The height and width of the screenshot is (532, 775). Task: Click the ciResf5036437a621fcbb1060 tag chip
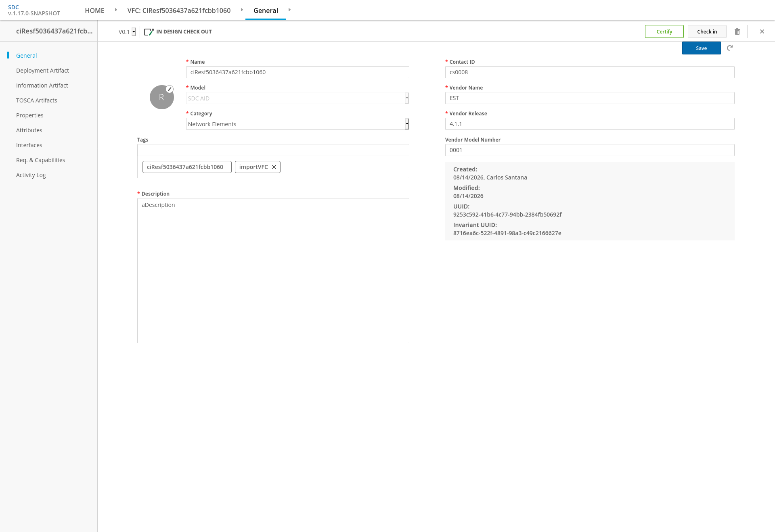click(x=187, y=167)
